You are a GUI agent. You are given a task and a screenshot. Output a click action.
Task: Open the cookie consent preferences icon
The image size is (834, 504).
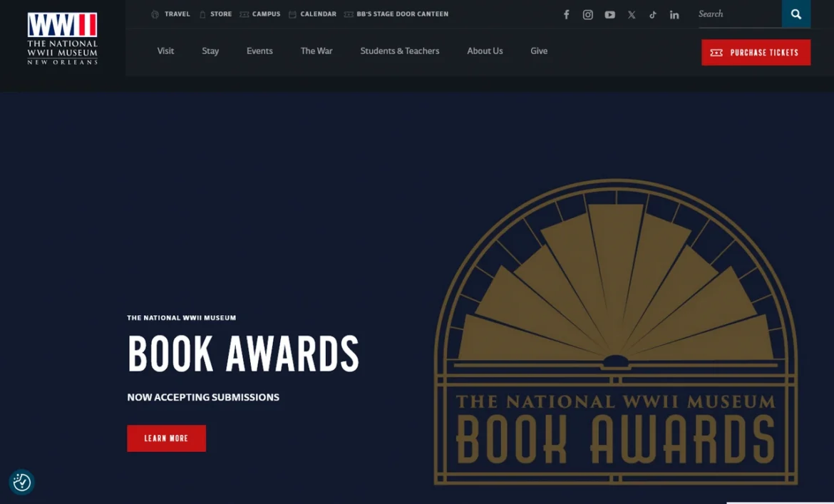pos(22,482)
